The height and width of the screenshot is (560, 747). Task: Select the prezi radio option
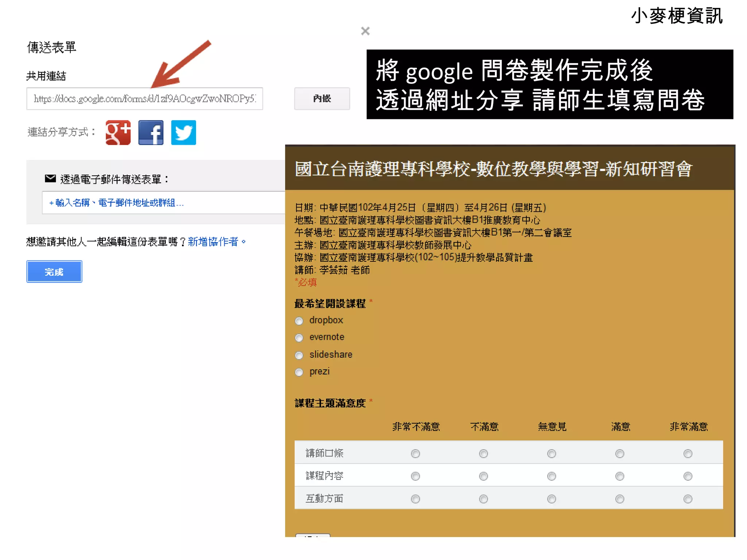tap(299, 372)
